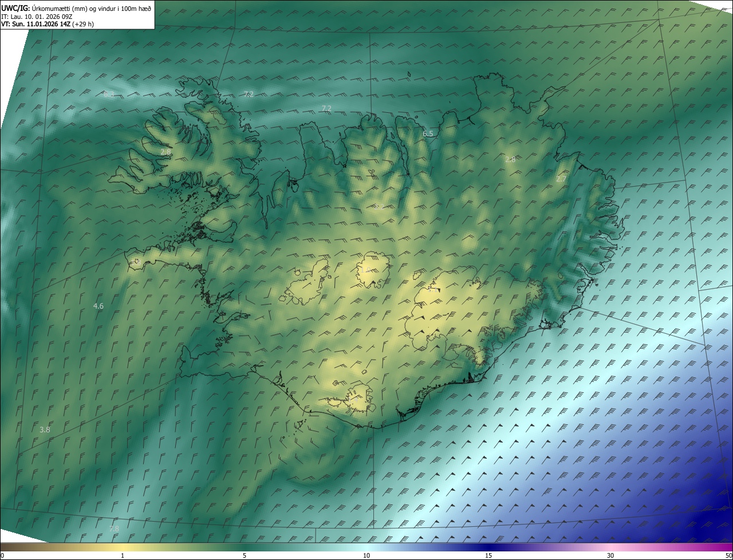The height and width of the screenshot is (560, 733).
Task: Click the VT: Sun. 11.01.2026 14Z line
Action: pyautogui.click(x=48, y=24)
